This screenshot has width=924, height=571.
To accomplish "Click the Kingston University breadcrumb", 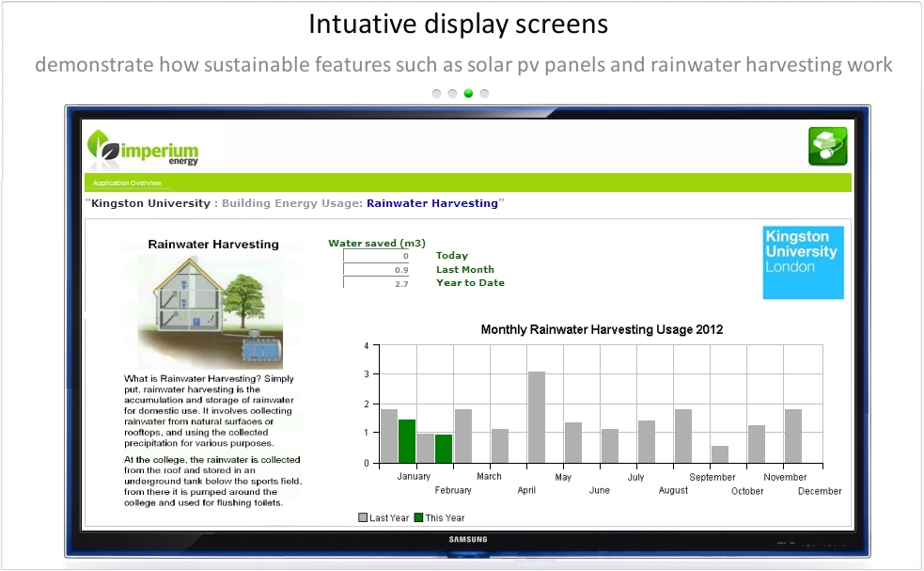I will click(150, 203).
